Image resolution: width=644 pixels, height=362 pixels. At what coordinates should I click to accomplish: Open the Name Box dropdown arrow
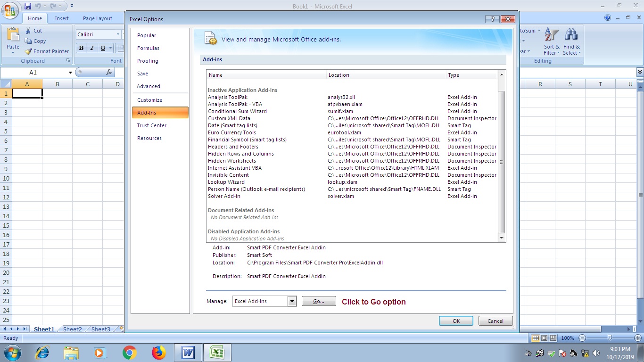point(70,72)
